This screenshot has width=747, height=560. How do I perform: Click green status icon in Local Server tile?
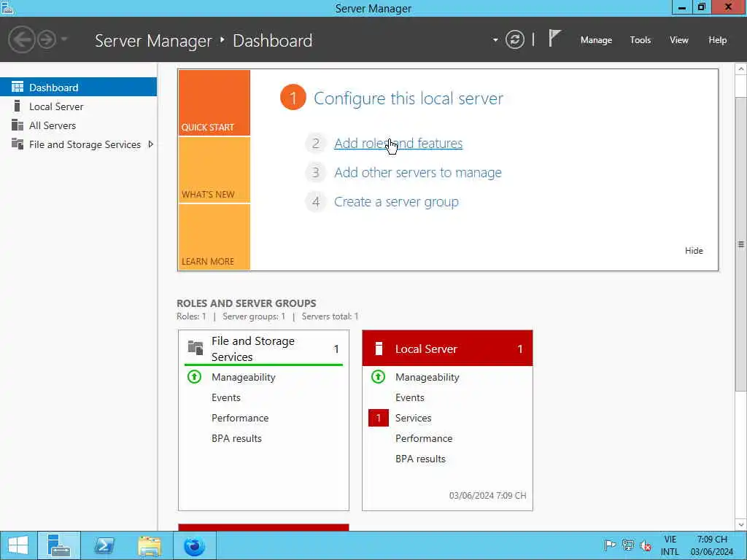379,377
